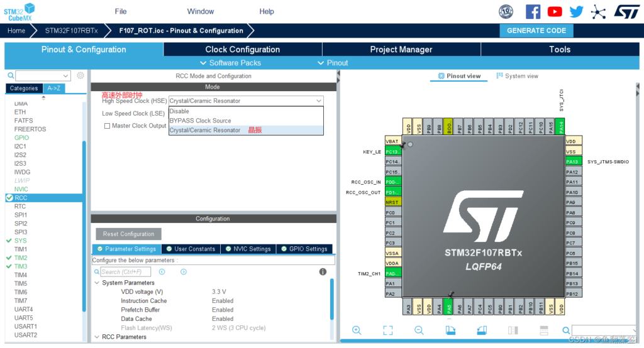Click the zoom out magnifier icon
This screenshot has width=644, height=348.
(419, 330)
